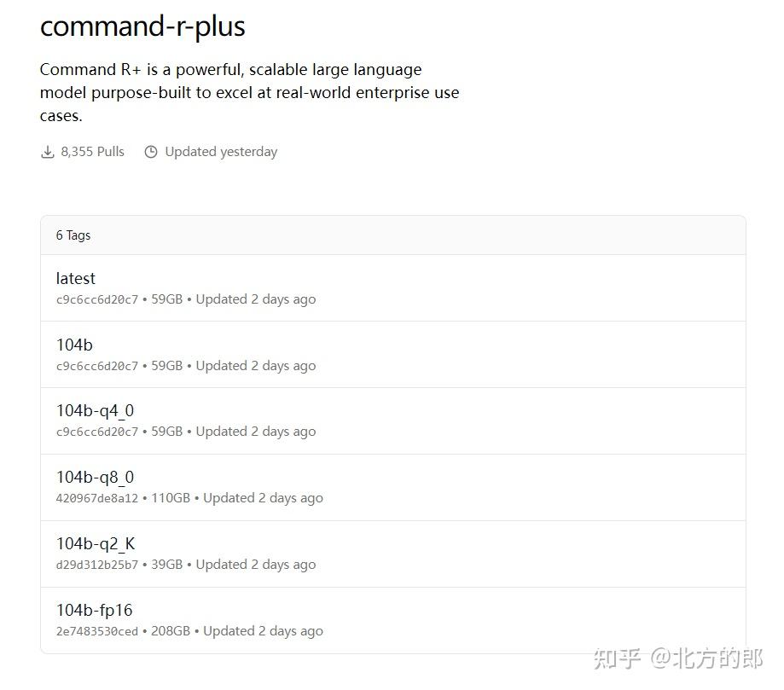Click the clock update-time icon

[151, 151]
